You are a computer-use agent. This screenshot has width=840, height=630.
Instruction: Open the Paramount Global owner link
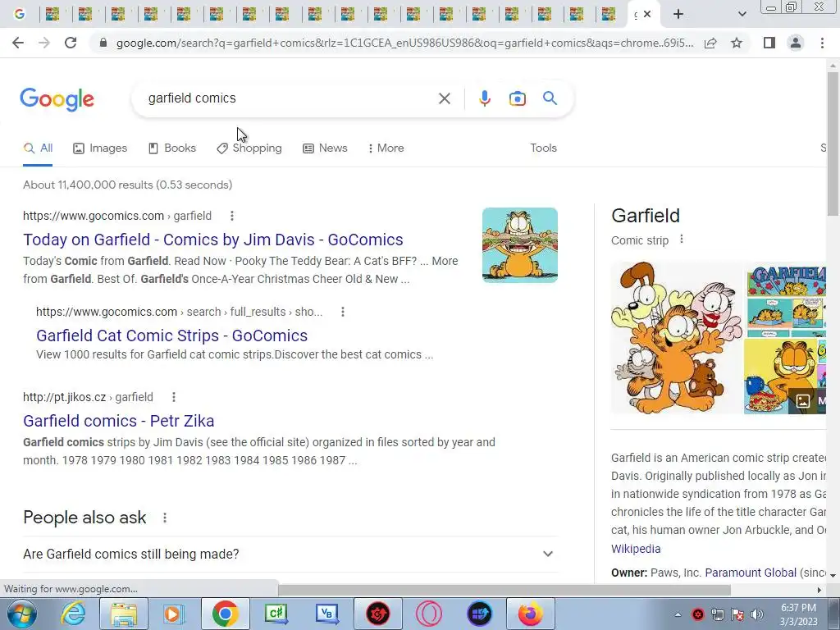click(x=751, y=573)
